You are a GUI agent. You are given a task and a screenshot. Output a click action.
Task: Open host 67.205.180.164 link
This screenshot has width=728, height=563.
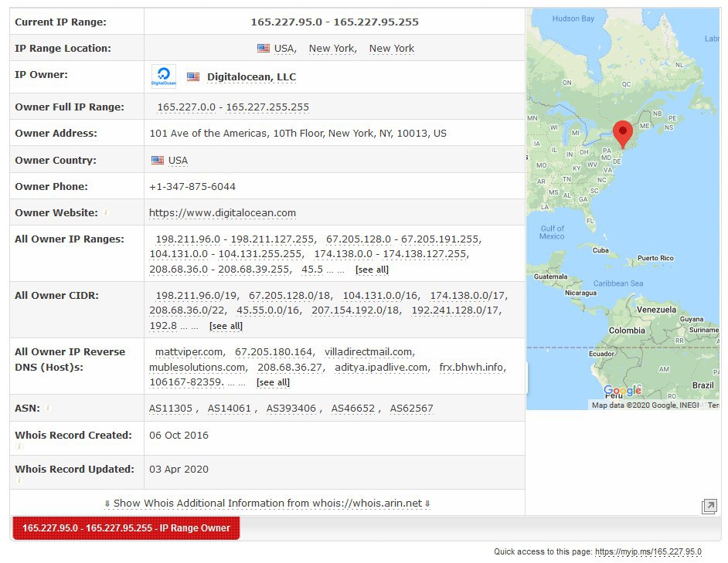(x=275, y=352)
